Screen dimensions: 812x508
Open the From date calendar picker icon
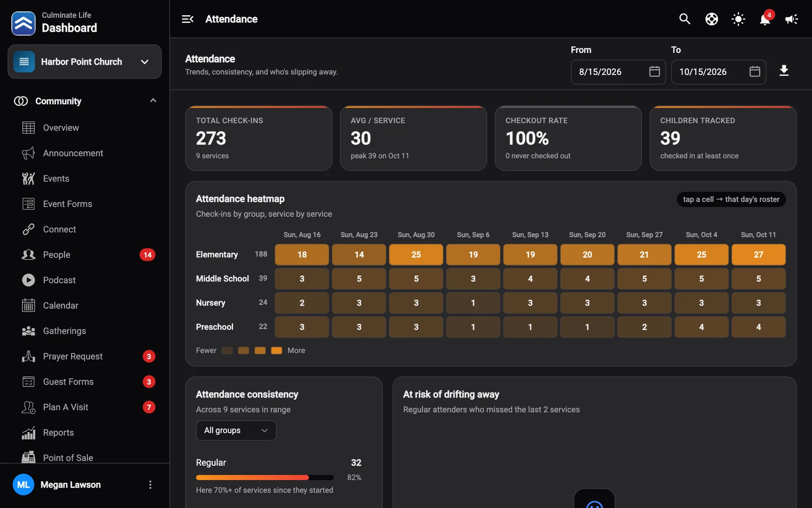point(654,72)
